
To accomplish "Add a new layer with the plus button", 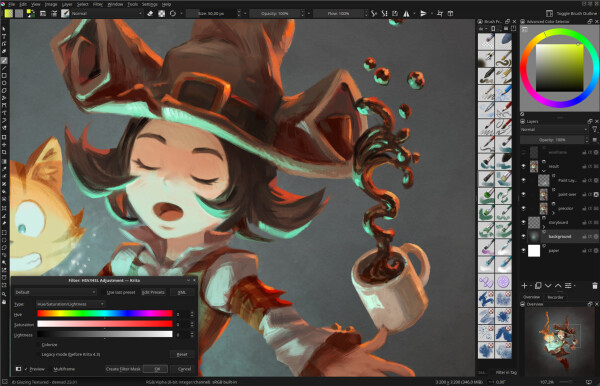I will point(525,286).
